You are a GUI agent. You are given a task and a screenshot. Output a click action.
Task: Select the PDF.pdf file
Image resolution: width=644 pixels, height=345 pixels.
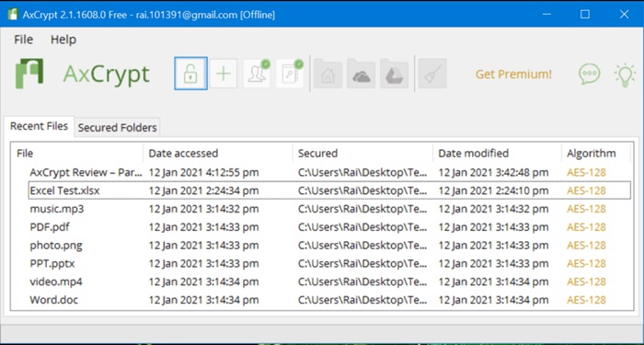(329, 227)
